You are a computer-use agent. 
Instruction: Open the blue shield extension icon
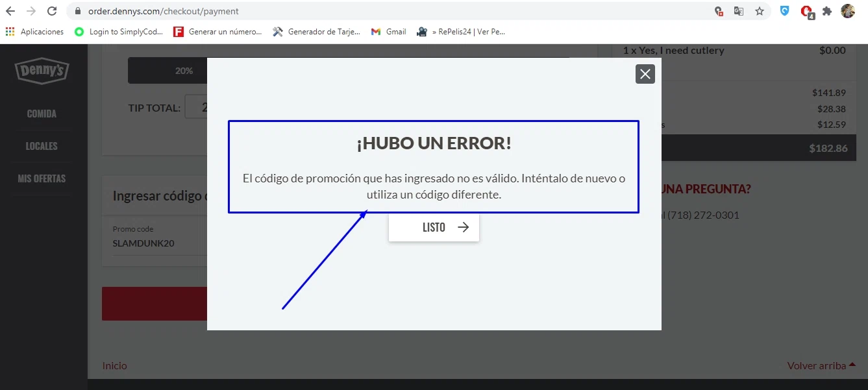[784, 10]
